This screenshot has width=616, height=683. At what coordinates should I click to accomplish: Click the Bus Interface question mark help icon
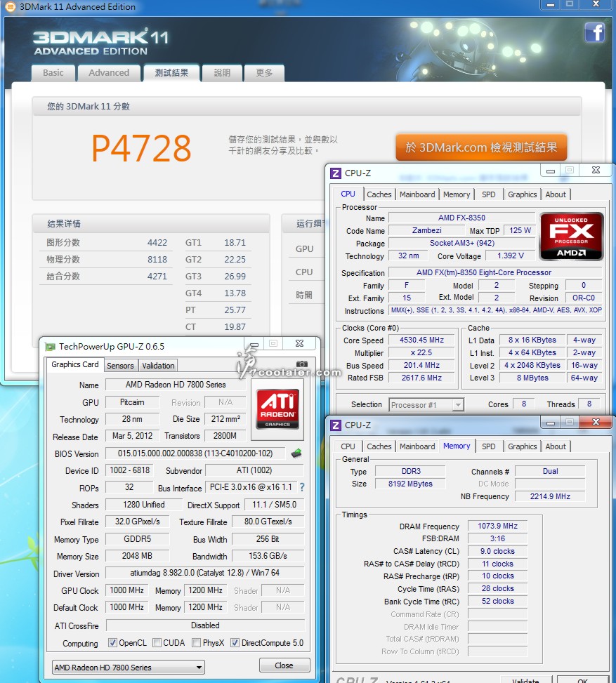tap(302, 487)
